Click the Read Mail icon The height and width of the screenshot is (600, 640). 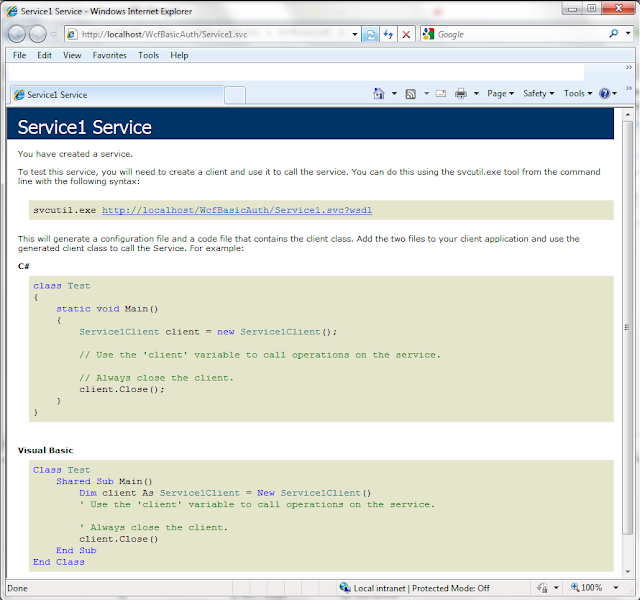pos(441,94)
